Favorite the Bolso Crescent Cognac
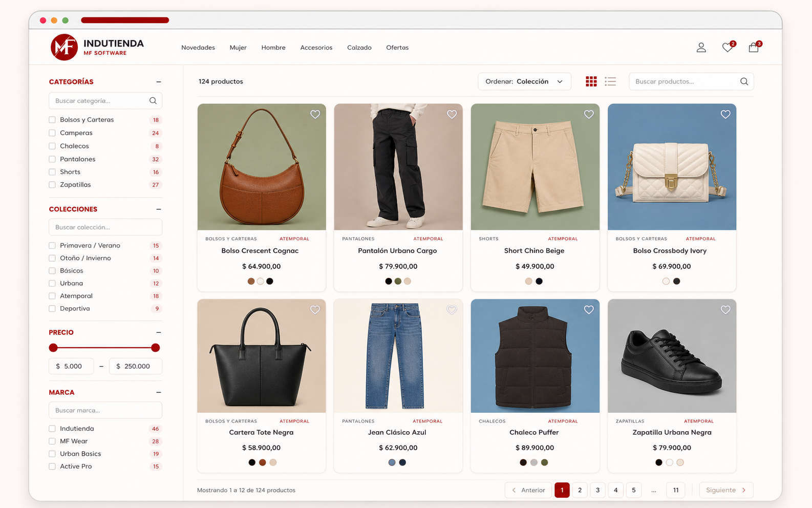 [x=315, y=114]
